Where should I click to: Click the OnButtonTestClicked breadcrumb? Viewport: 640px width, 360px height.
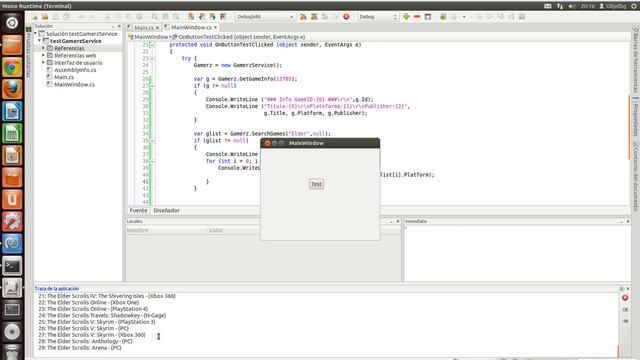coord(238,37)
